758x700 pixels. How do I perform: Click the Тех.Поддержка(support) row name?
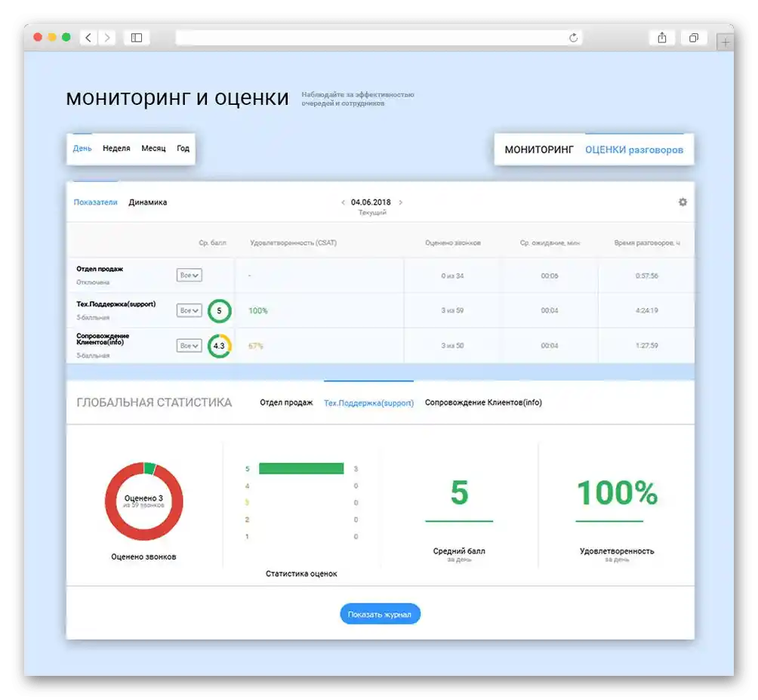116,304
